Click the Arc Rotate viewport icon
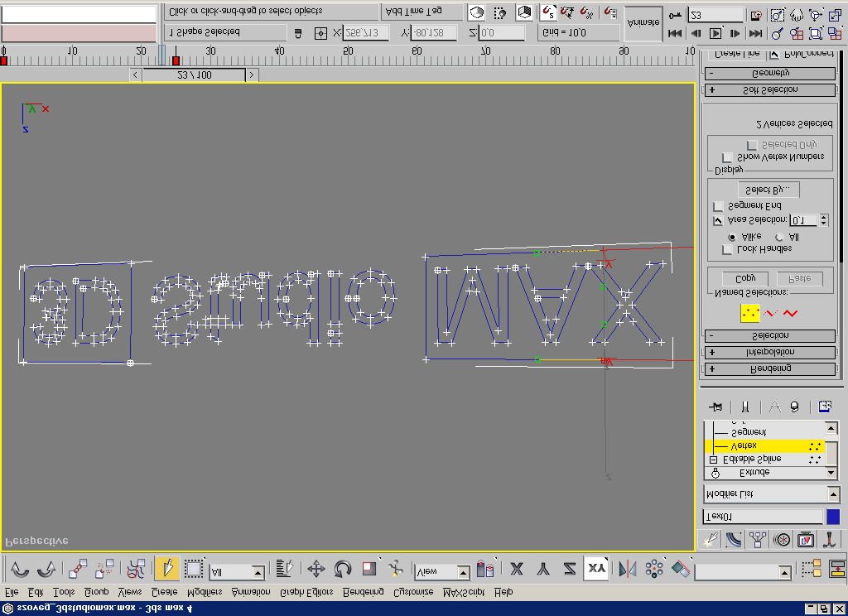 coord(816,15)
